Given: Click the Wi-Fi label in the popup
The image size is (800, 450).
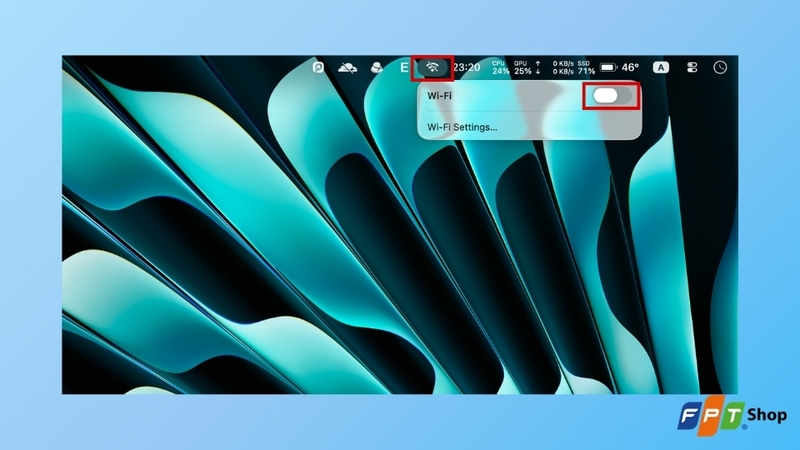Looking at the screenshot, I should tap(439, 95).
